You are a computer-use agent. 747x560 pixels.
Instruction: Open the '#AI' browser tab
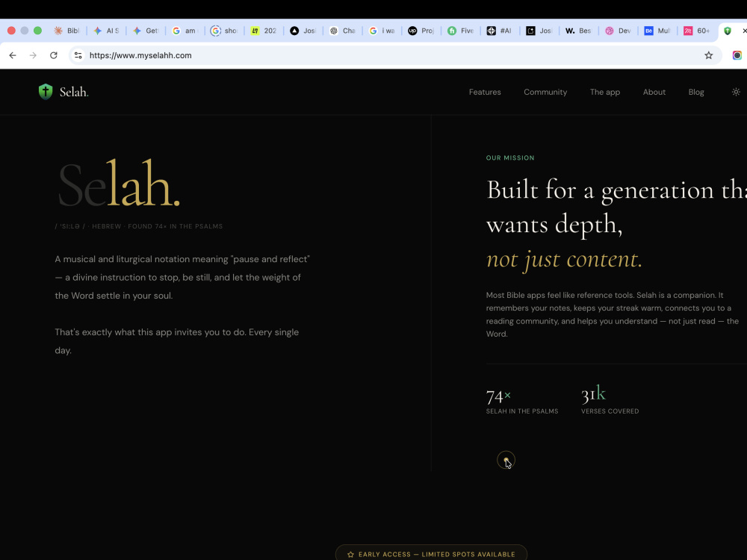pos(500,31)
